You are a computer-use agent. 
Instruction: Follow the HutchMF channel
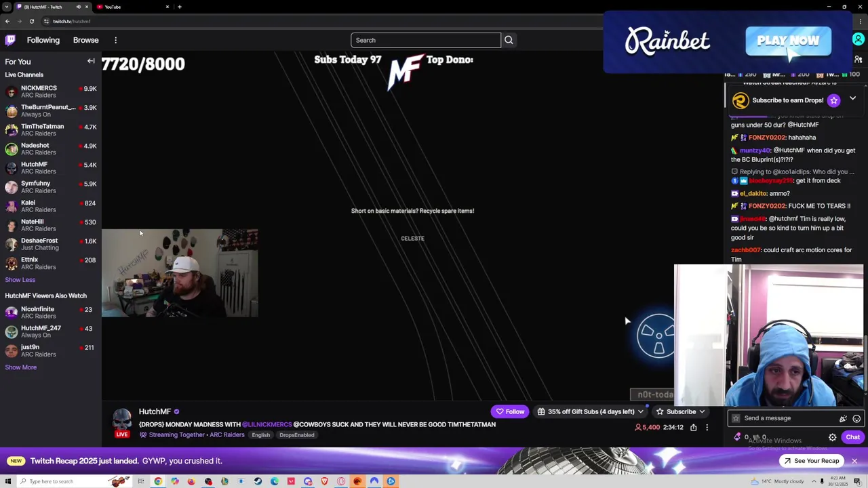point(510,411)
